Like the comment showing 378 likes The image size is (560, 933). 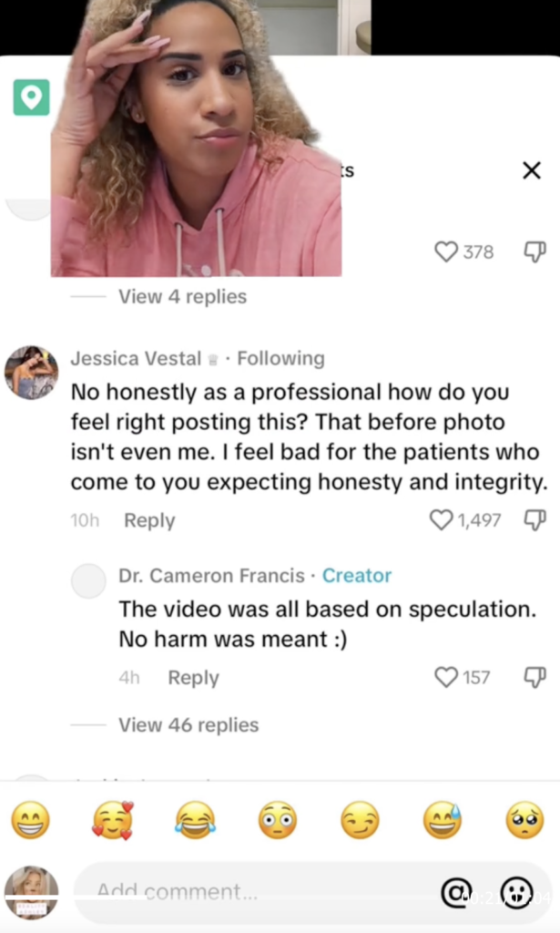click(447, 252)
